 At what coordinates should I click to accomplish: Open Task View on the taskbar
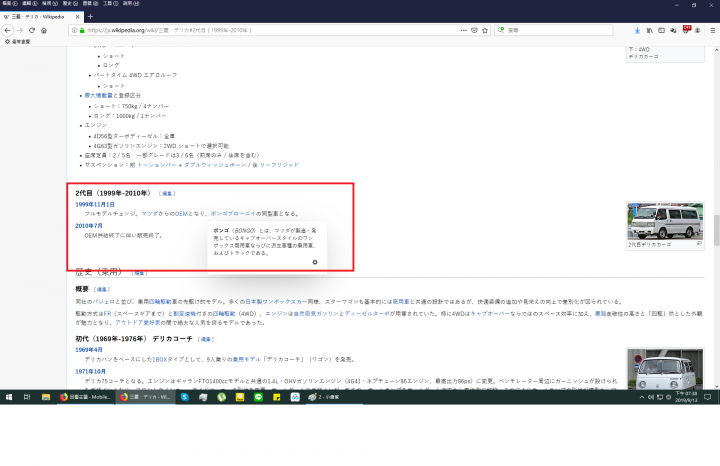[x=27, y=397]
